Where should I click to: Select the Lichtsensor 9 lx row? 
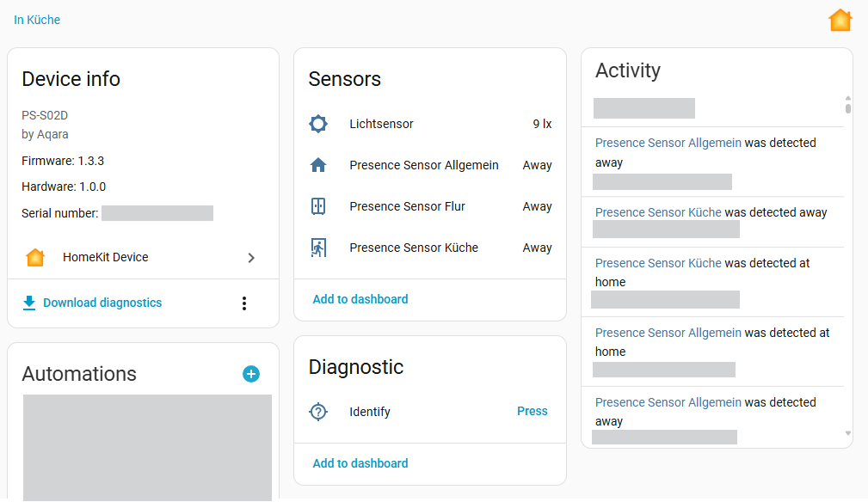[430, 124]
